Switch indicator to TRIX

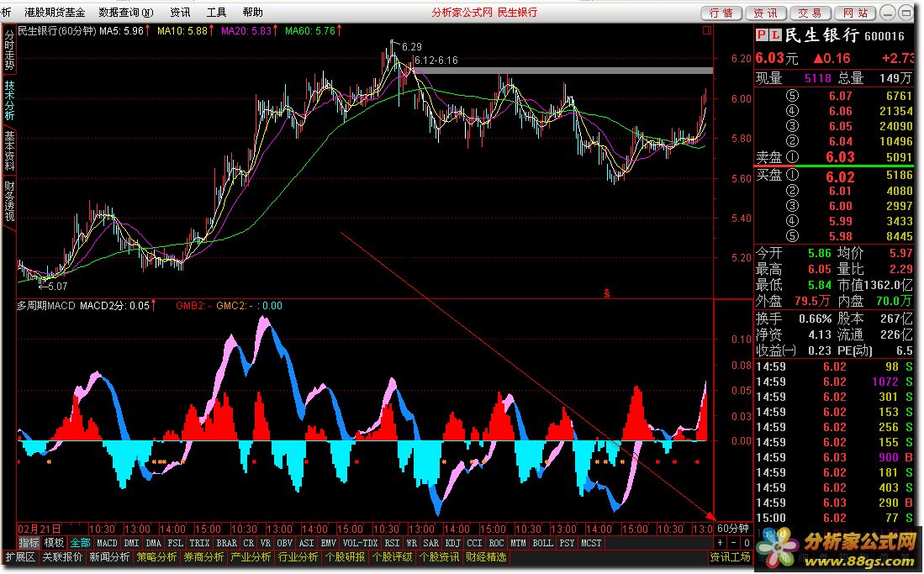click(199, 543)
